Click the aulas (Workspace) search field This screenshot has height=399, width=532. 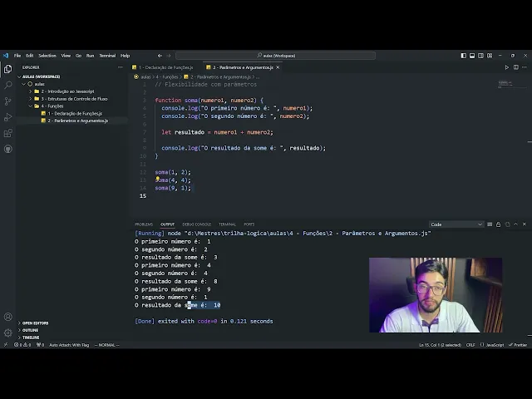point(275,56)
